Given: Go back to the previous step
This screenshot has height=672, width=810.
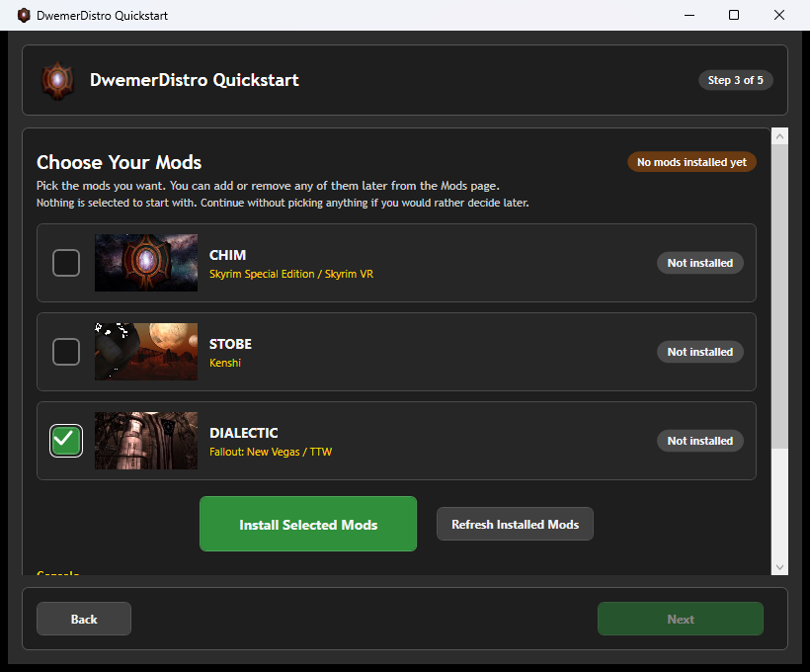Looking at the screenshot, I should click(84, 619).
